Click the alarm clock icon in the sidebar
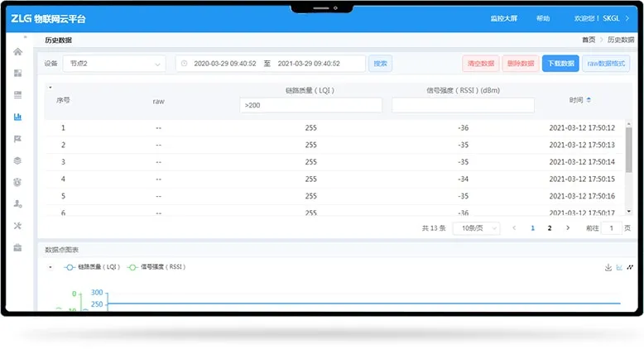 18,182
